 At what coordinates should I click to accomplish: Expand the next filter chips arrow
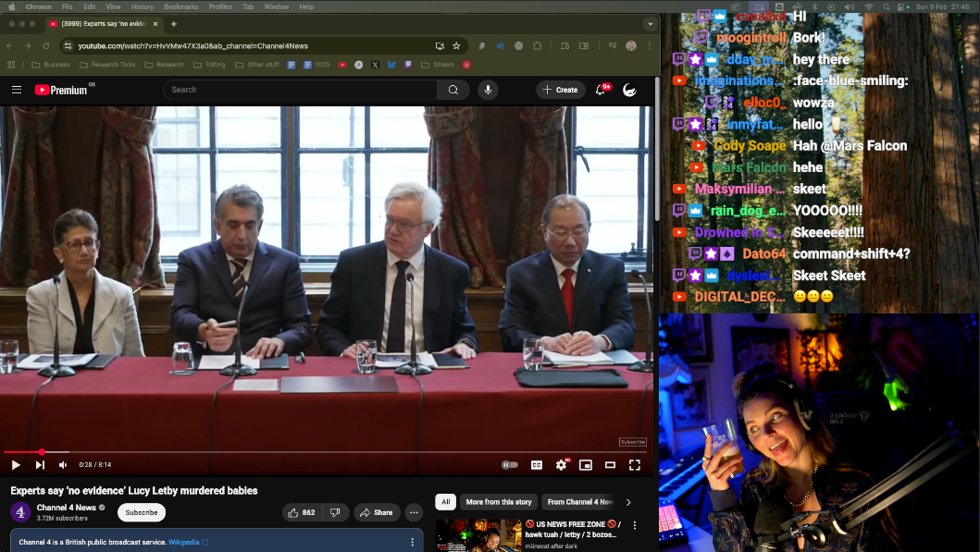click(x=628, y=502)
